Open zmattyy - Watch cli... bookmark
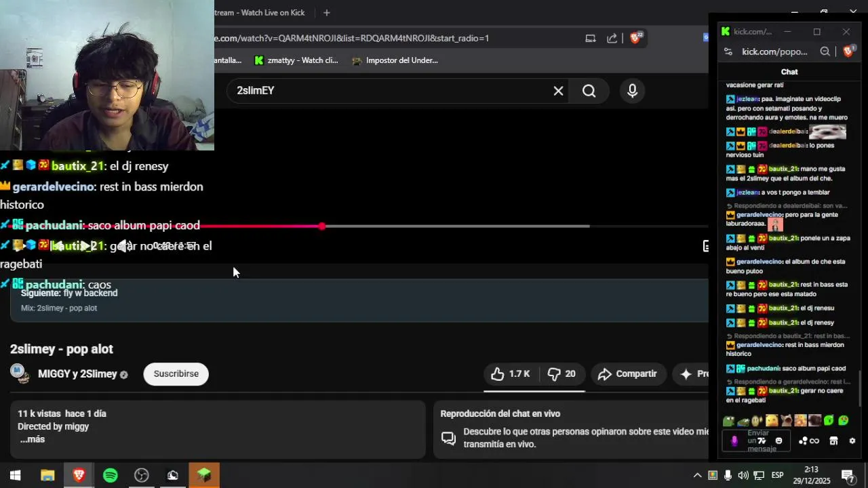This screenshot has height=488, width=868. point(296,60)
